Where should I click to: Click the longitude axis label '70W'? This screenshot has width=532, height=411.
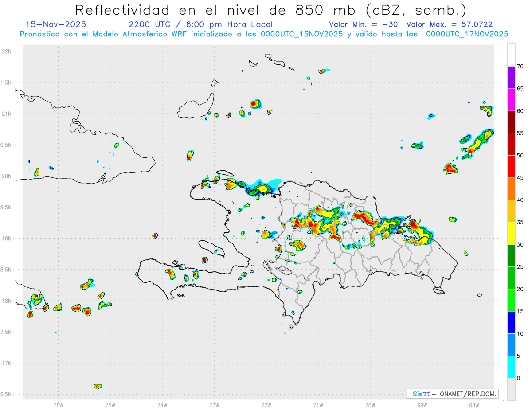point(370,405)
